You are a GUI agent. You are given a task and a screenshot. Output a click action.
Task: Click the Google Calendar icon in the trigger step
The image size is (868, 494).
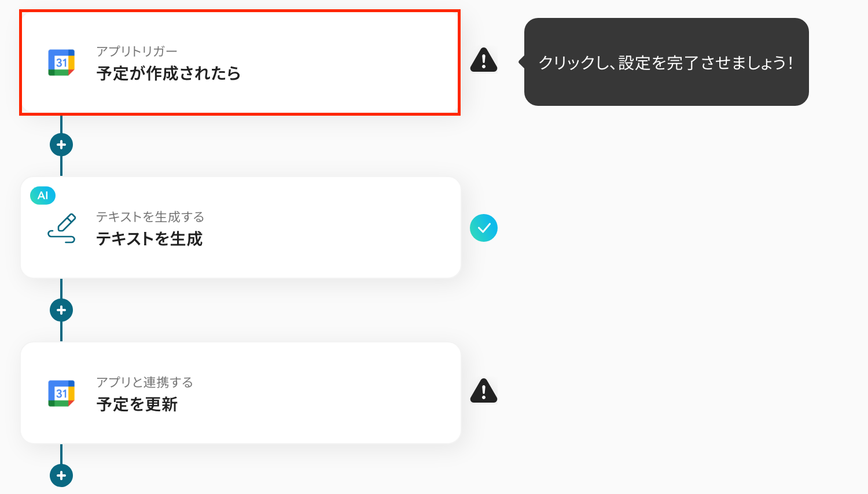61,62
